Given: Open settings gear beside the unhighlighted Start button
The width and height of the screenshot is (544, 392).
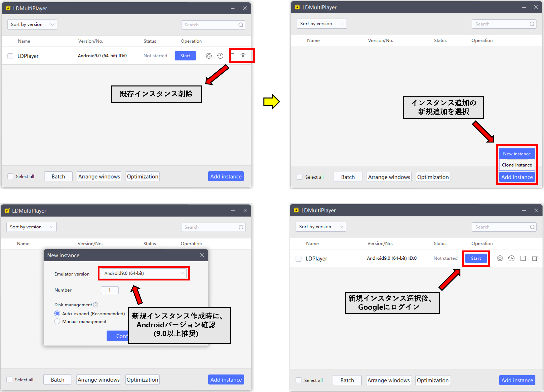Looking at the screenshot, I should click(x=209, y=56).
